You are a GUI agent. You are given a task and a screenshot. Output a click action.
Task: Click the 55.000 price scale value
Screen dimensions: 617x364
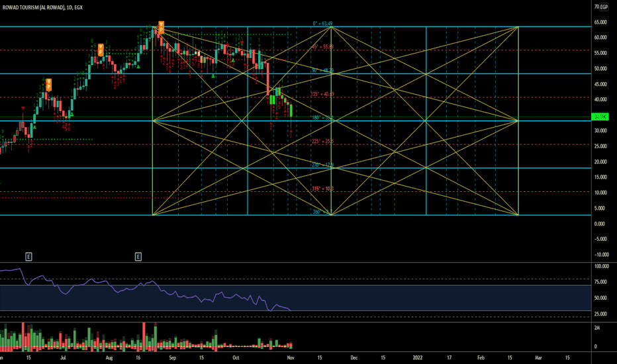pos(600,53)
